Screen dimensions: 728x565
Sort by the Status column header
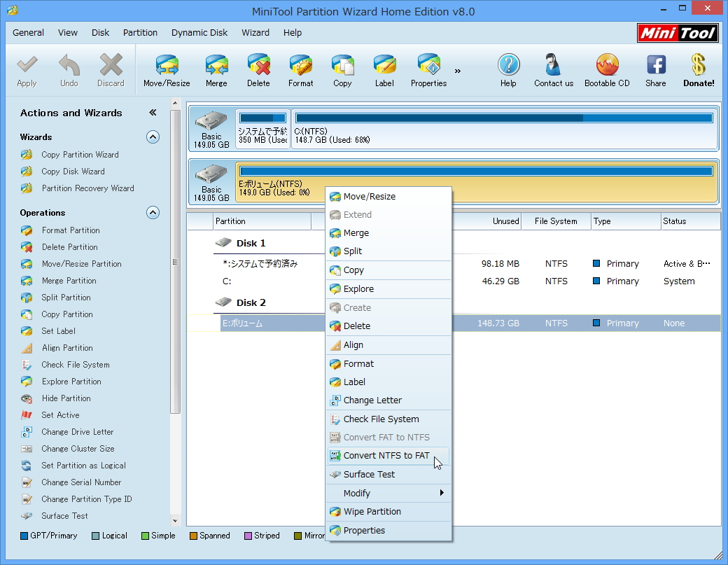[690, 221]
